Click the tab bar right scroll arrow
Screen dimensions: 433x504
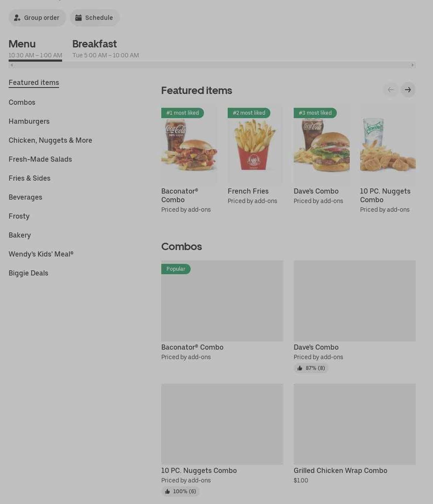(412, 65)
